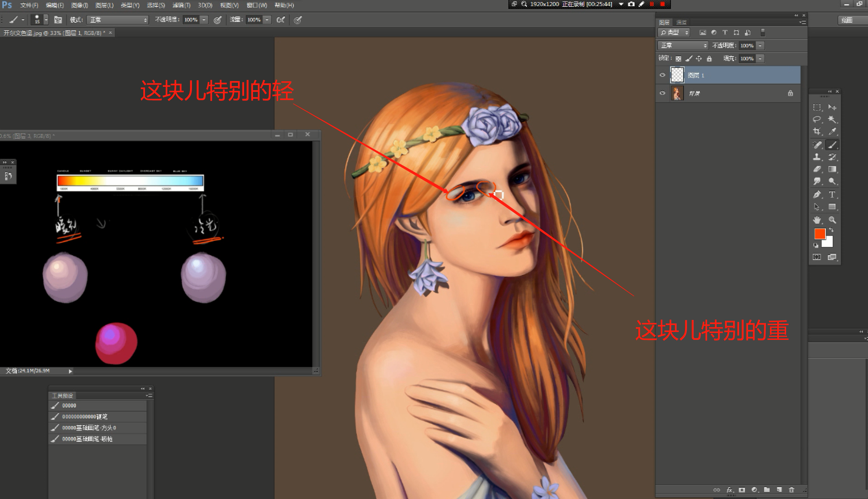
Task: Select the Gradient tool
Action: pyautogui.click(x=832, y=169)
